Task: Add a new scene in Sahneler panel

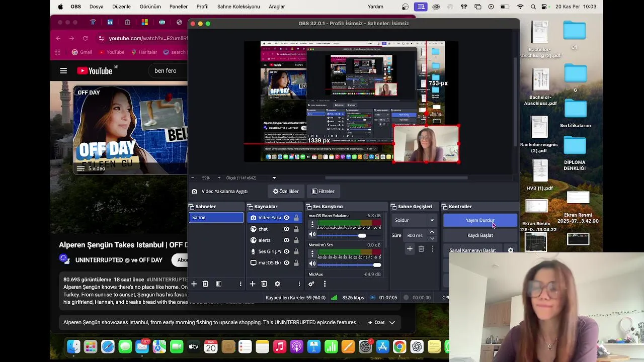Action: click(x=194, y=284)
